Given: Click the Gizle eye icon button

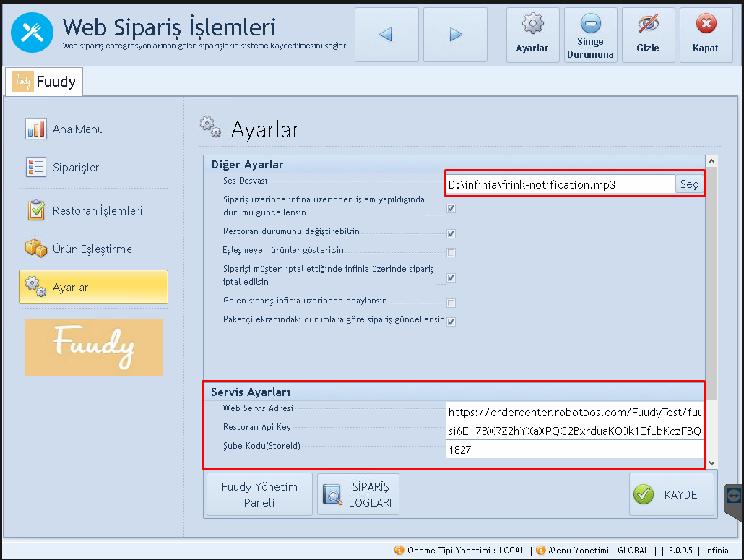Looking at the screenshot, I should pos(648,35).
